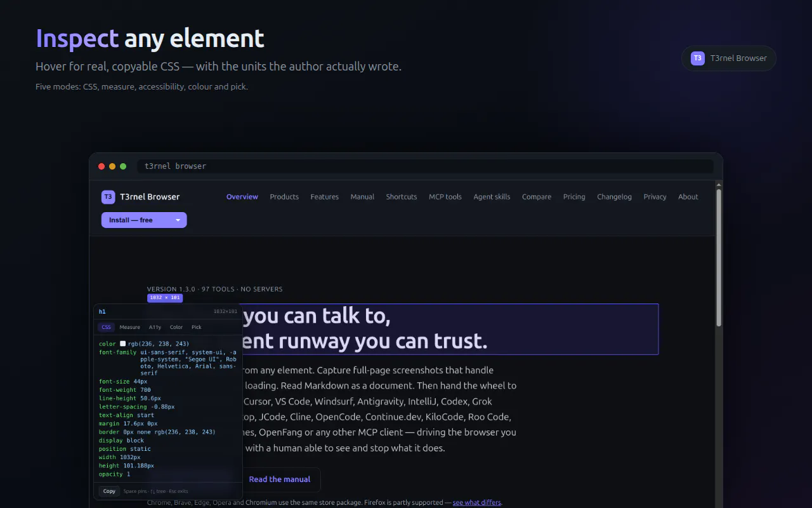The height and width of the screenshot is (508, 812).
Task: Click the h1 tag label in the inspector header
Action: tap(102, 312)
